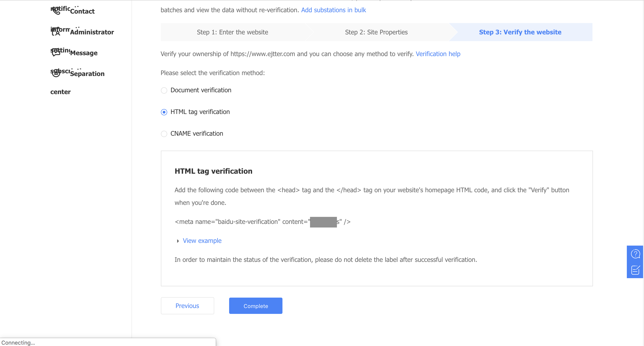Click the chat bubble icon beside Message
Image resolution: width=644 pixels, height=346 pixels.
[x=56, y=52]
